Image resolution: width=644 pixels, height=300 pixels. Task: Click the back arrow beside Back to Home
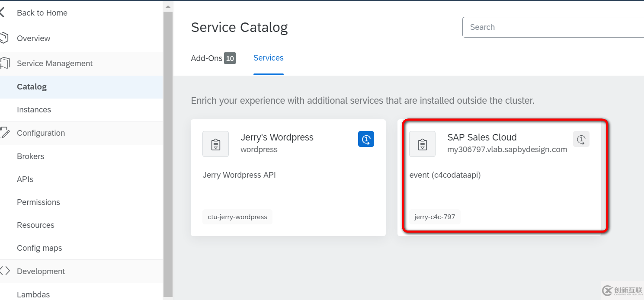tap(3, 12)
